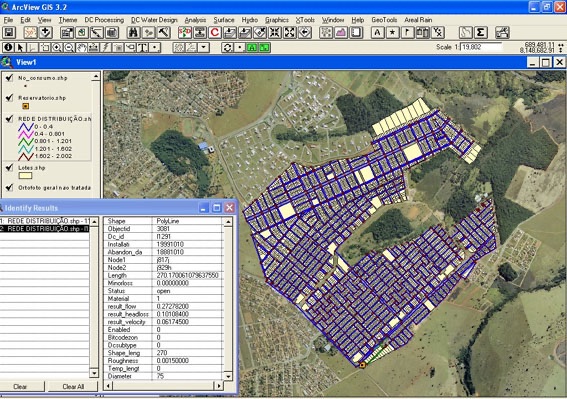
Task: Open the Find binoculars tool
Action: (133, 33)
